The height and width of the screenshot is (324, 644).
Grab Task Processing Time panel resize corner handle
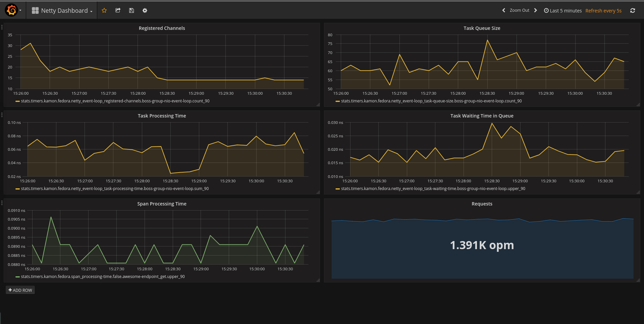pyautogui.click(x=318, y=192)
